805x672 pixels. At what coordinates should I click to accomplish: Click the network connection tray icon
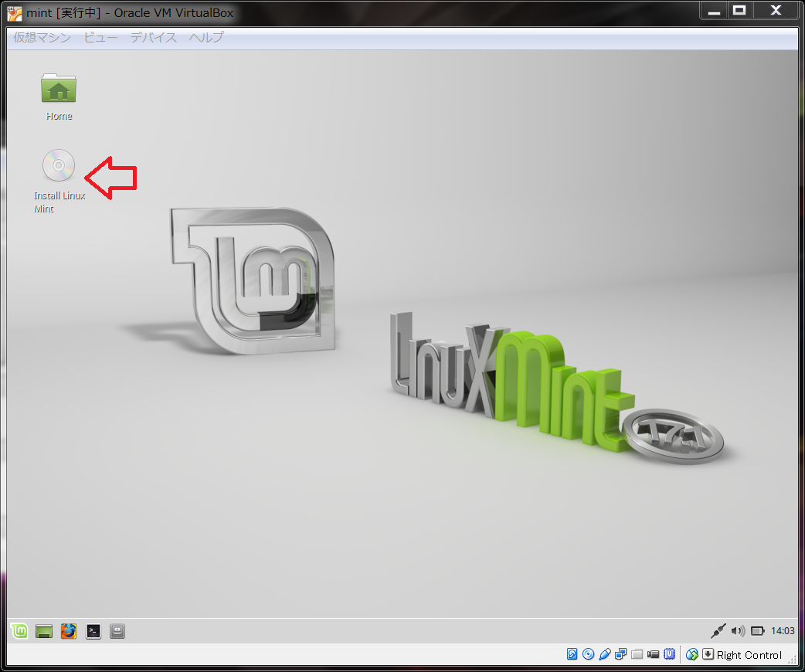(x=718, y=631)
